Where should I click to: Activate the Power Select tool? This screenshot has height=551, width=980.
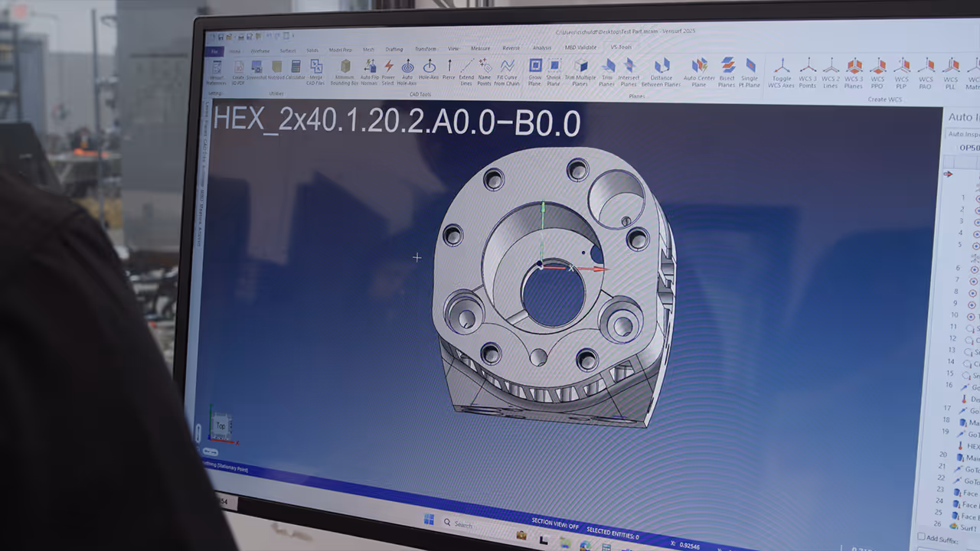tap(388, 72)
